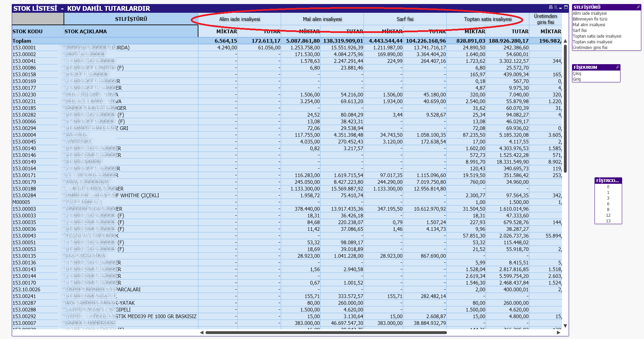Select Giriş in the FİŞDURUM list
The height and width of the screenshot is (339, 644).
click(577, 79)
